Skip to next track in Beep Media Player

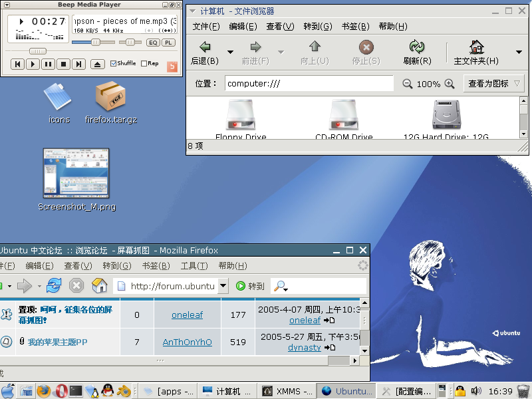[x=78, y=64]
